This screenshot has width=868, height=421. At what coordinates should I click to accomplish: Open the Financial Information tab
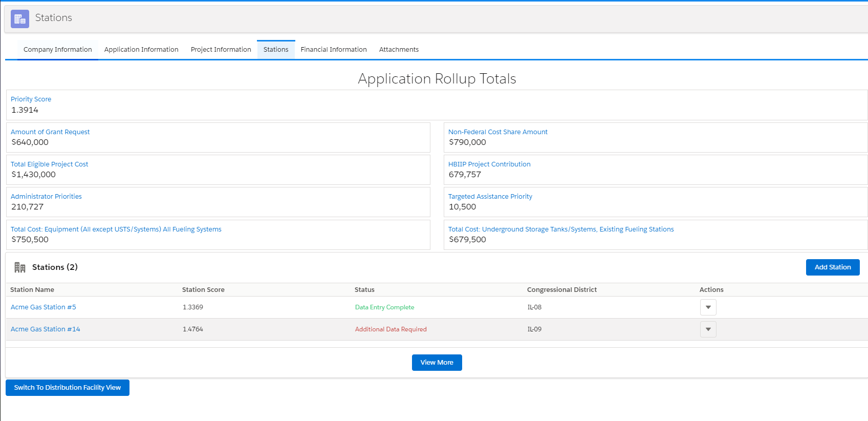pyautogui.click(x=334, y=50)
